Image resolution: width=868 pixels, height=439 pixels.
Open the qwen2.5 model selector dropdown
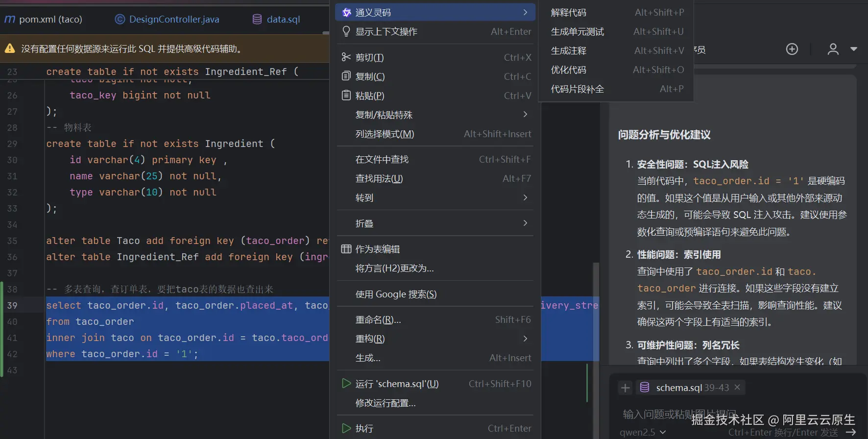(643, 432)
